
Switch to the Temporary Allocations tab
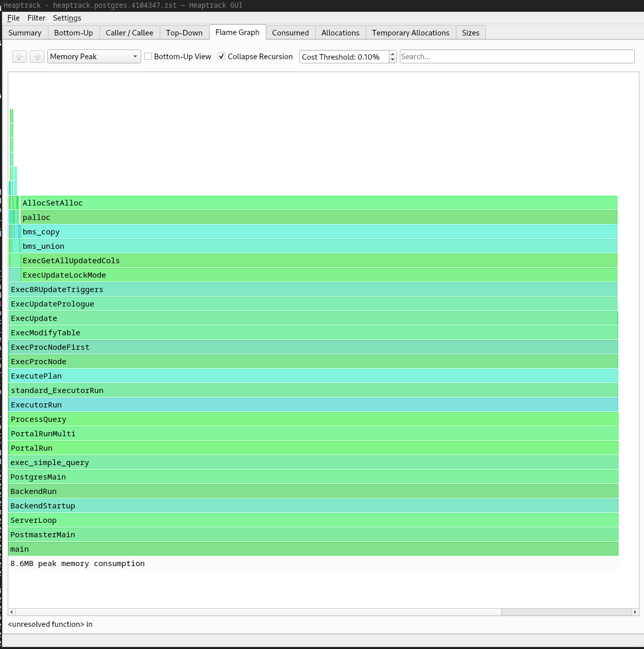click(410, 33)
